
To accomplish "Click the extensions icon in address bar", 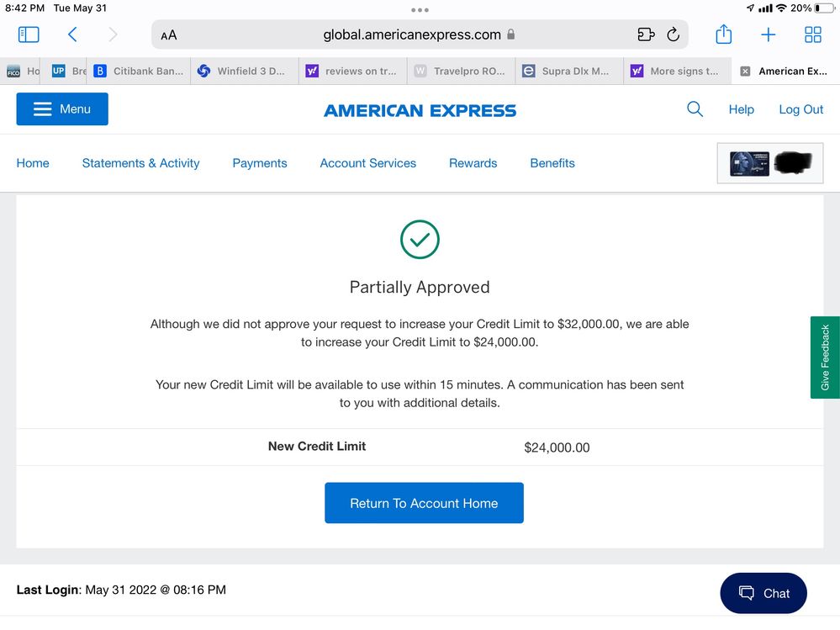I will [x=645, y=34].
